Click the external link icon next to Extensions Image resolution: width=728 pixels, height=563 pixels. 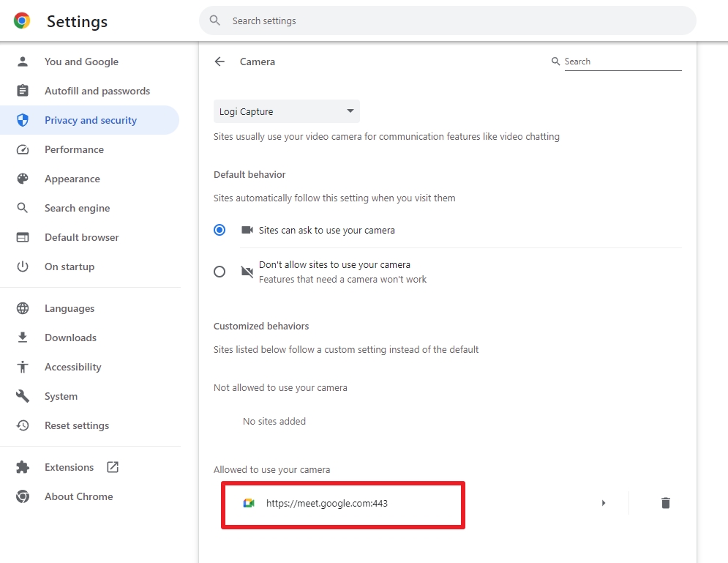[x=113, y=467]
